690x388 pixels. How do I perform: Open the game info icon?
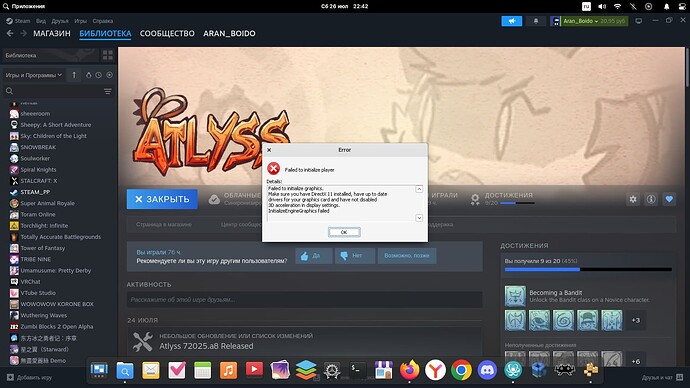(651, 199)
